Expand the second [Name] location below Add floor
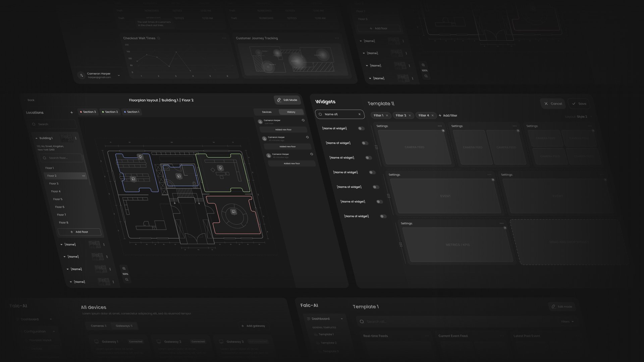The height and width of the screenshot is (362, 644). click(64, 257)
